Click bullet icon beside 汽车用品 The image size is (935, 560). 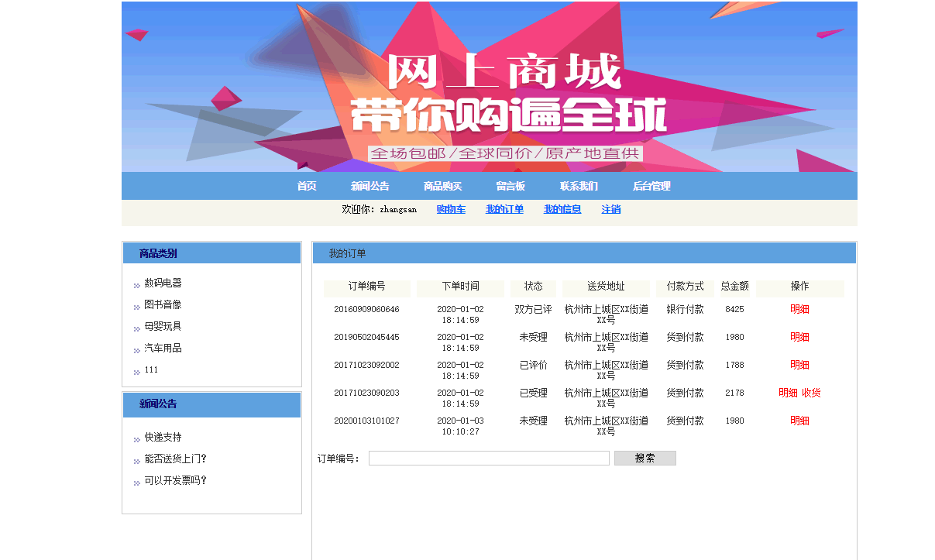coord(137,351)
